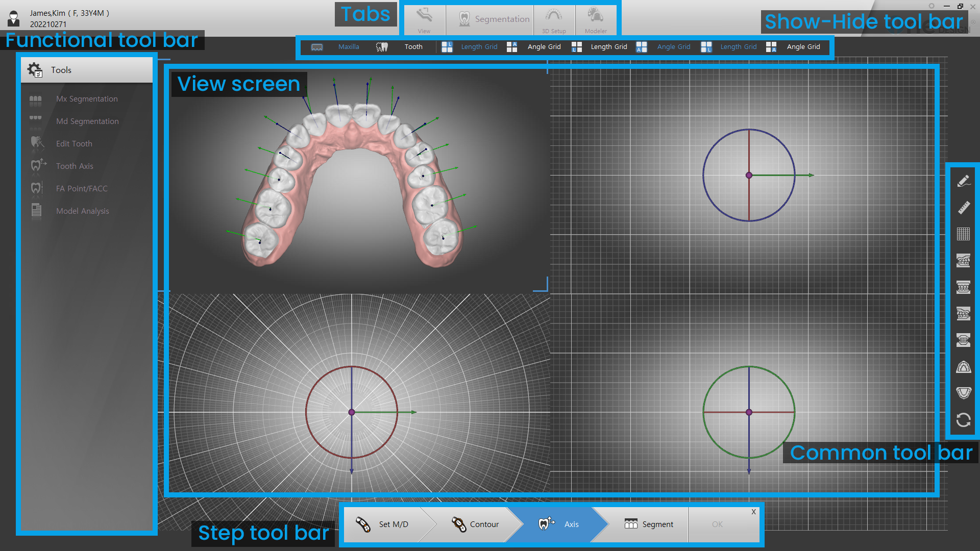Viewport: 980px width, 551px height.
Task: Switch to the View tab
Action: pos(424,19)
